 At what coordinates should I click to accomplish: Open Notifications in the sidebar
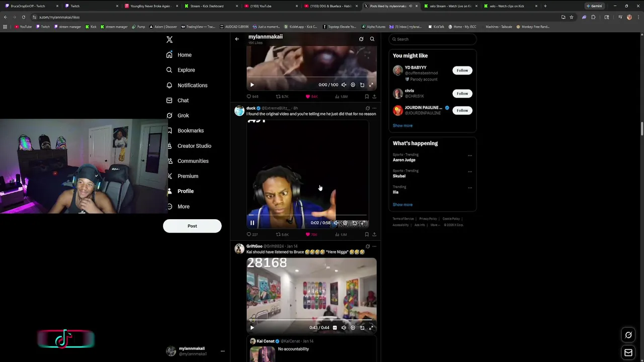click(187, 85)
